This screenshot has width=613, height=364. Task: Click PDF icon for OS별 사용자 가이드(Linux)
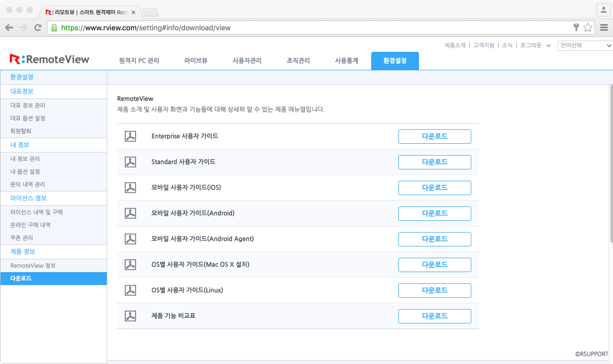tap(130, 290)
